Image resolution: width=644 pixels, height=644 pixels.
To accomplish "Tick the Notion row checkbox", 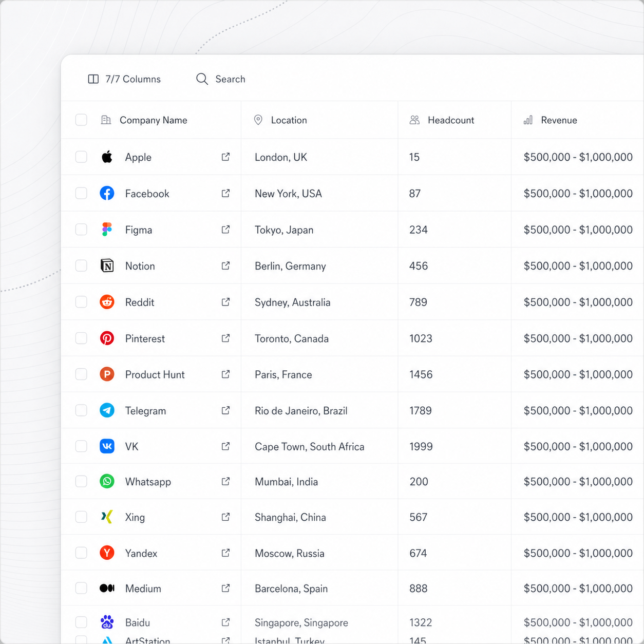I will (x=81, y=266).
